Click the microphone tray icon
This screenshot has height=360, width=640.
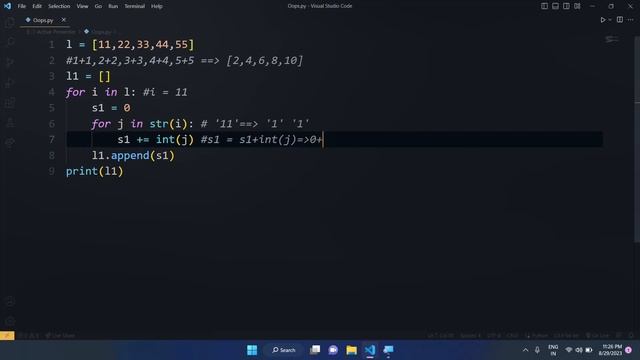coord(537,350)
